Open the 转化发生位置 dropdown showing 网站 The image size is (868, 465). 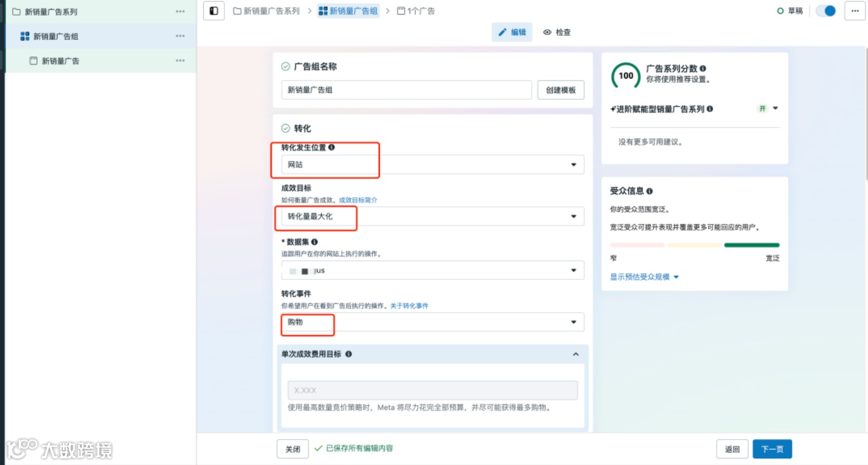pyautogui.click(x=432, y=164)
